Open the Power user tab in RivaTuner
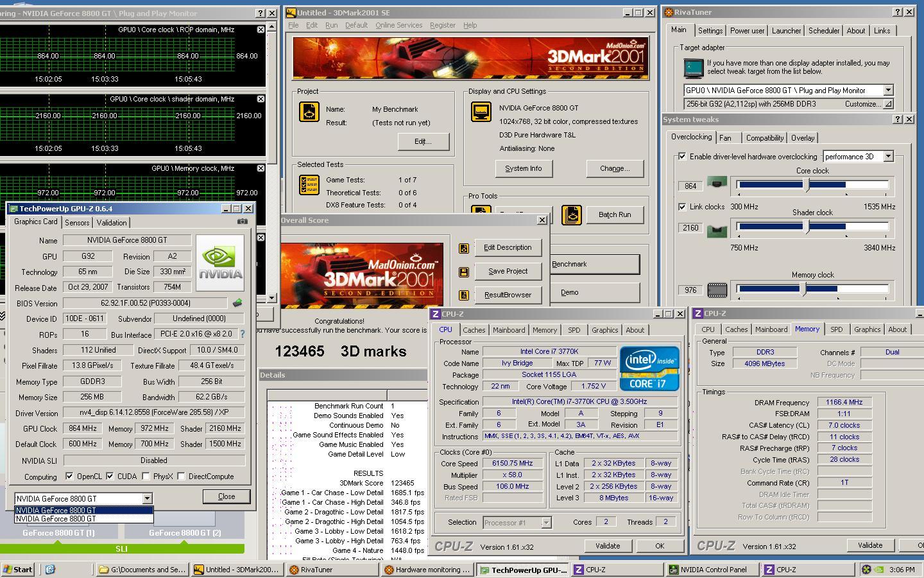Viewport: 924px width, 578px height. pyautogui.click(x=748, y=31)
